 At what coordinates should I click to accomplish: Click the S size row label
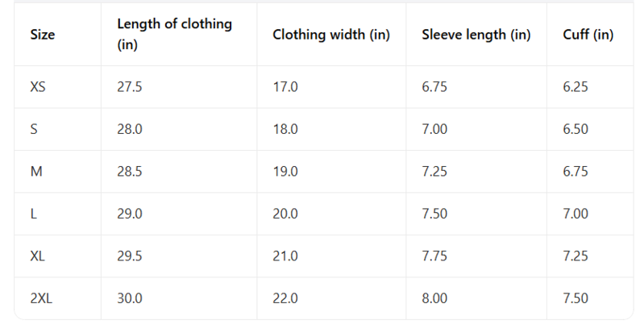pyautogui.click(x=34, y=129)
